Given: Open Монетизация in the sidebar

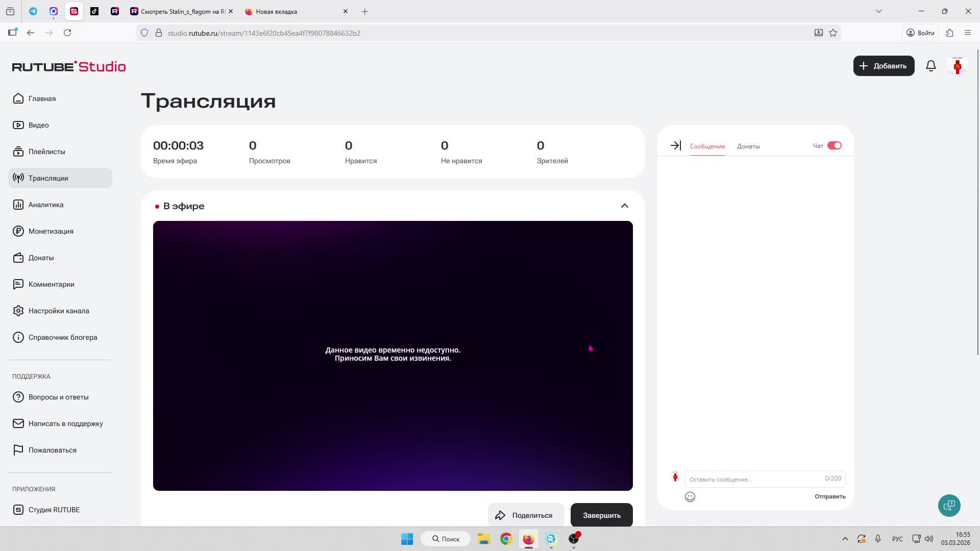Looking at the screenshot, I should click(x=51, y=231).
